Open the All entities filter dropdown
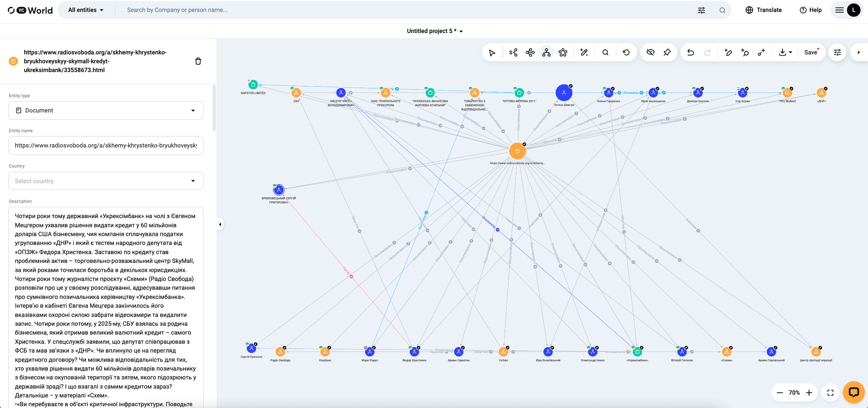The width and height of the screenshot is (868, 408). pos(86,10)
